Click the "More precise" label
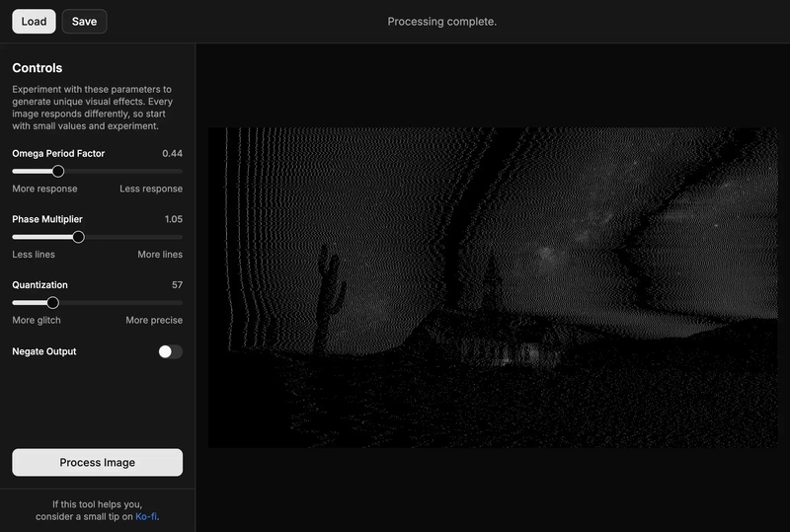Viewport: 790px width, 532px height. point(154,321)
